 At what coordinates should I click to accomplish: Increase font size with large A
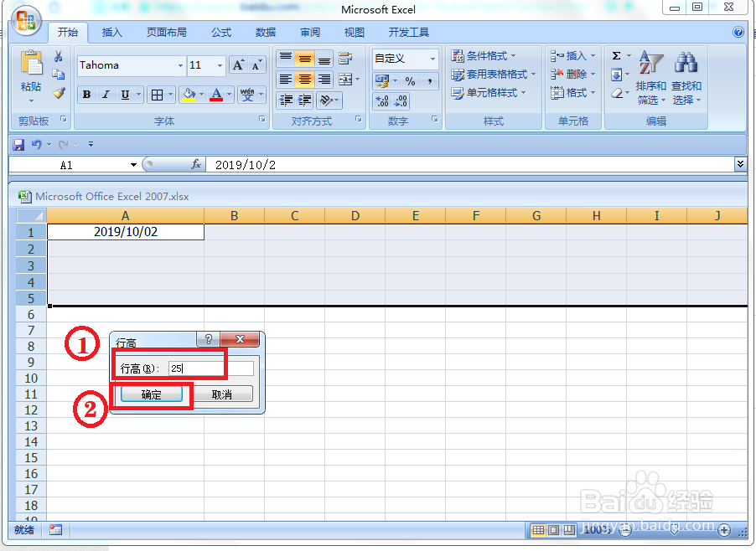238,65
